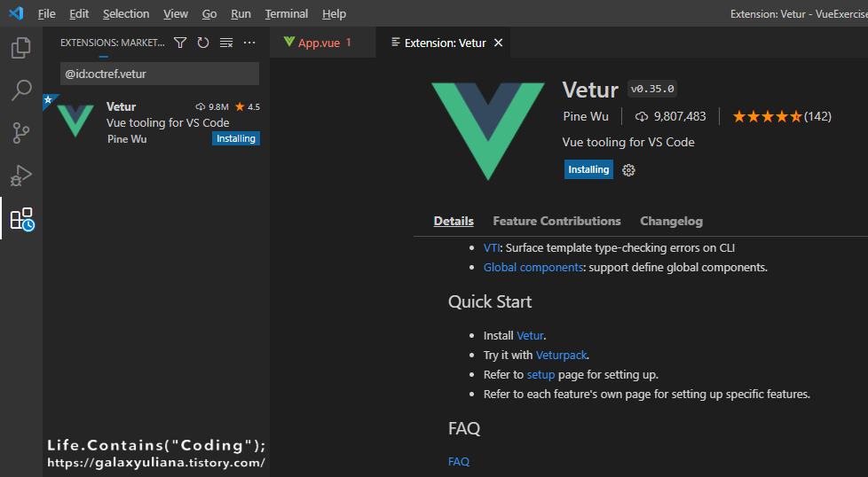This screenshot has height=477, width=868.
Task: Open the Go menu
Action: pyautogui.click(x=209, y=14)
